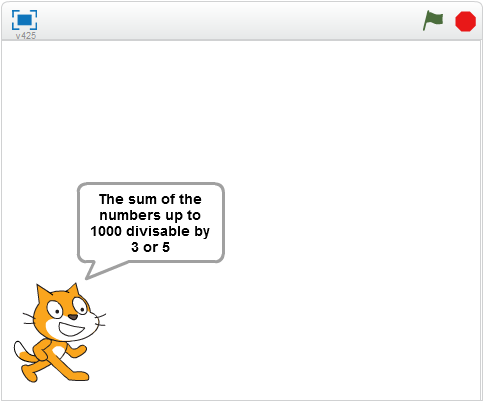This screenshot has height=402, width=484.
Task: Click the "1000 divisable by" text line
Action: (150, 231)
